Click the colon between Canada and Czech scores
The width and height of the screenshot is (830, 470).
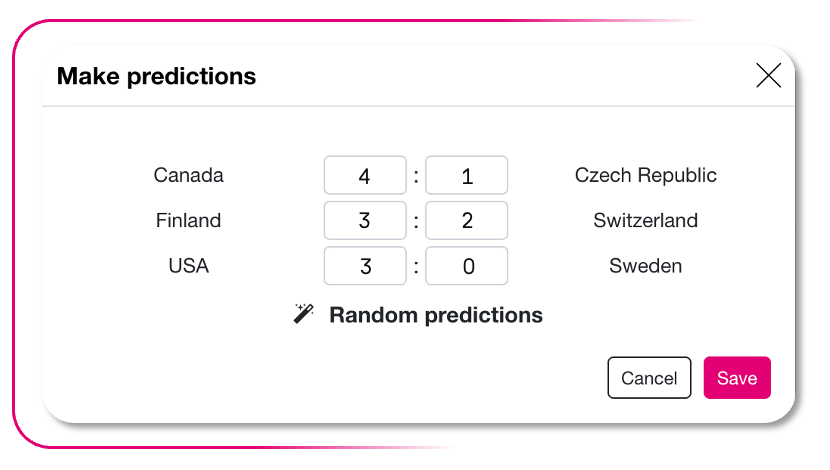click(x=416, y=177)
